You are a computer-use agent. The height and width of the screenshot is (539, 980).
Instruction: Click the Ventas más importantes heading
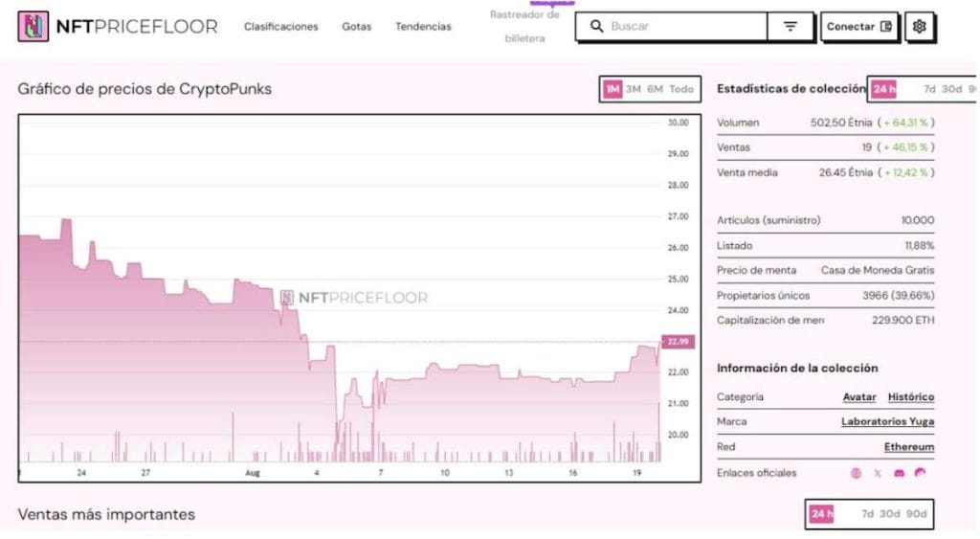point(106,515)
